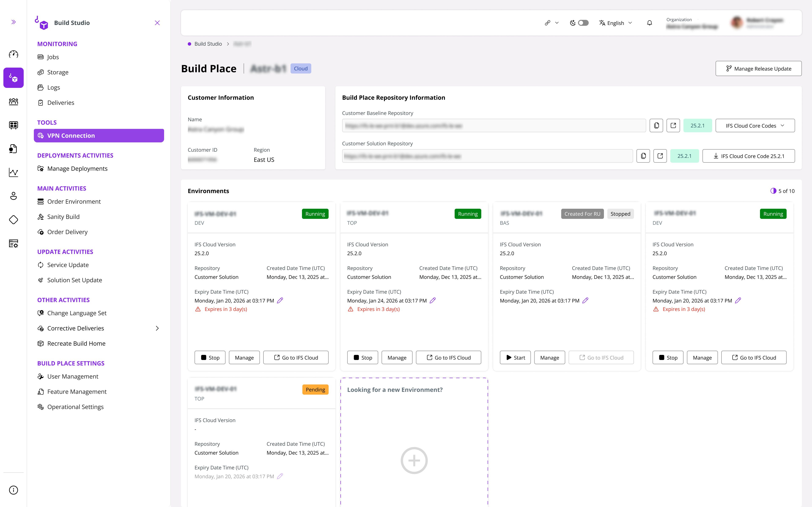Select the dashboard speedometer icon in sidebar
The height and width of the screenshot is (507, 812).
(x=13, y=54)
